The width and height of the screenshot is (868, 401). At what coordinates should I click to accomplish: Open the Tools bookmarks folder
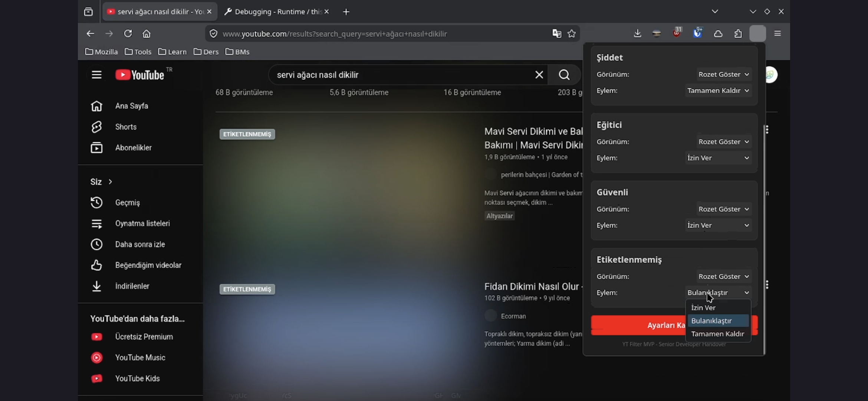(x=138, y=52)
